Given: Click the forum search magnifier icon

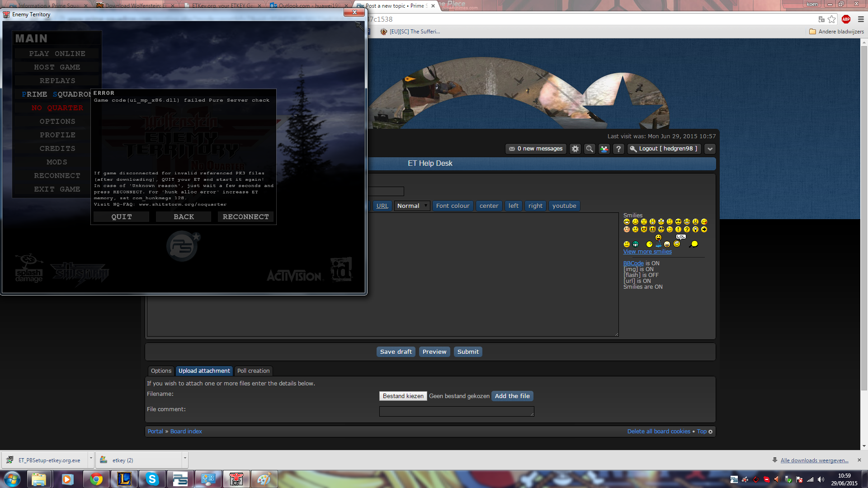Looking at the screenshot, I should click(590, 149).
